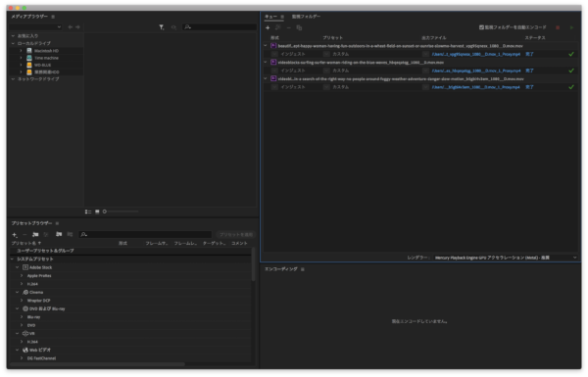Click the filter funnel icon in media browser

(162, 27)
